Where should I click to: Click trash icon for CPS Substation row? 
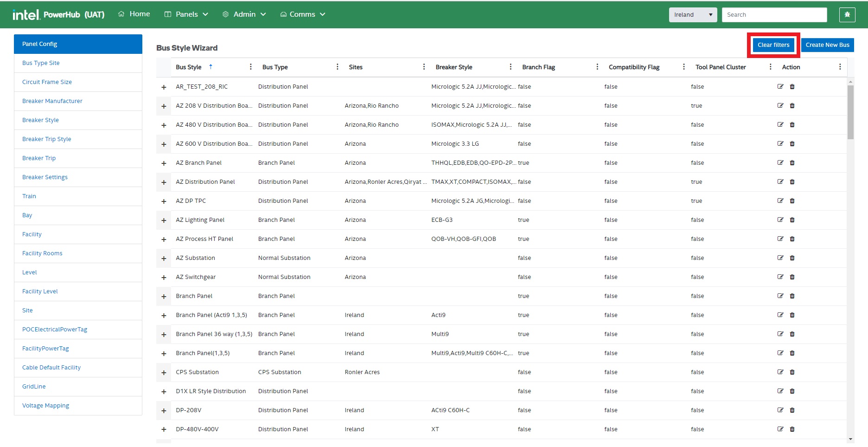[x=792, y=372]
